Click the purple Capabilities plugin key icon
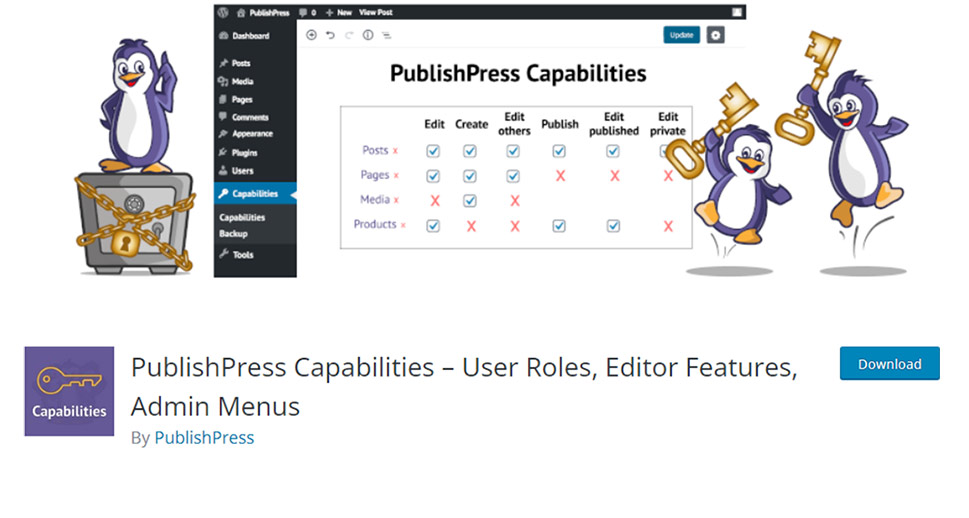Image resolution: width=969 pixels, height=518 pixels. coord(69,391)
